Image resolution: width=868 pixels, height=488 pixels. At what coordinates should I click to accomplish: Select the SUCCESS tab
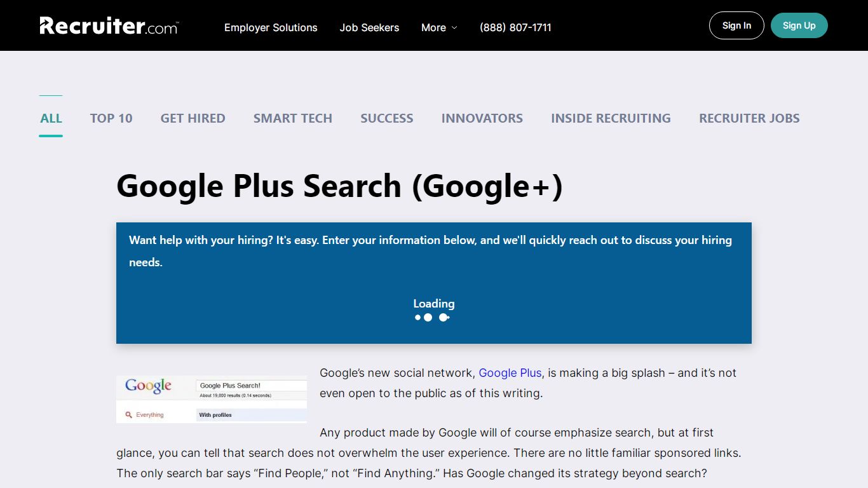click(x=387, y=118)
